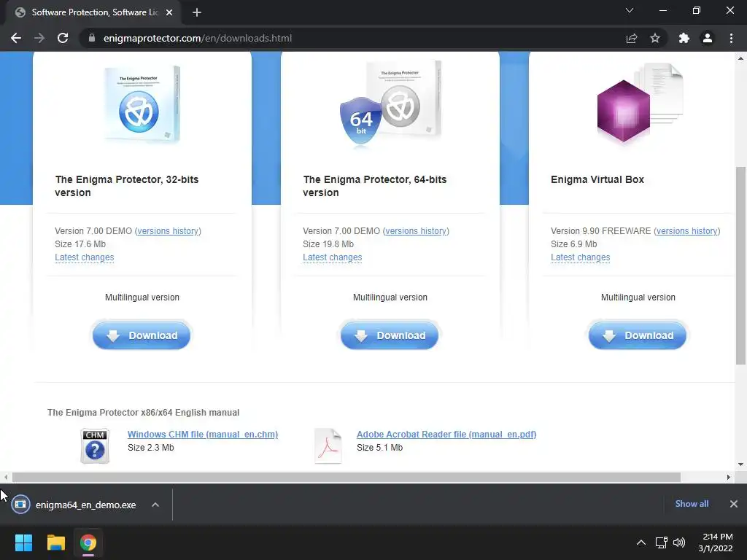Reload the current page

coord(63,38)
